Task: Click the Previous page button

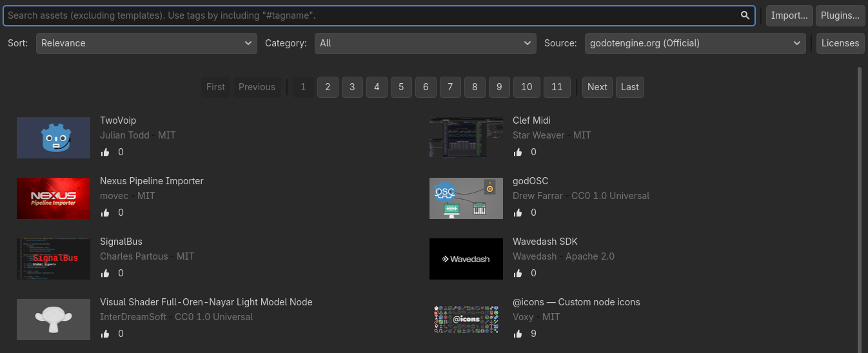Action: (x=257, y=87)
